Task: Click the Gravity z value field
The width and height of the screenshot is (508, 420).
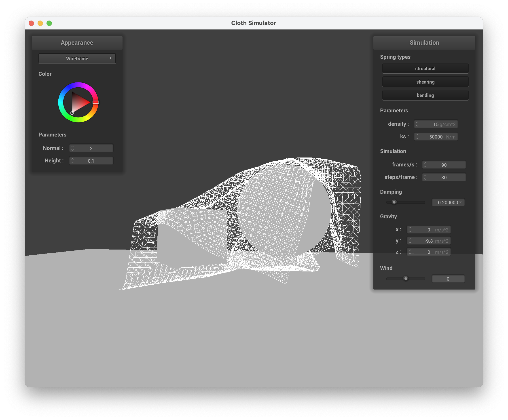Action: (428, 252)
